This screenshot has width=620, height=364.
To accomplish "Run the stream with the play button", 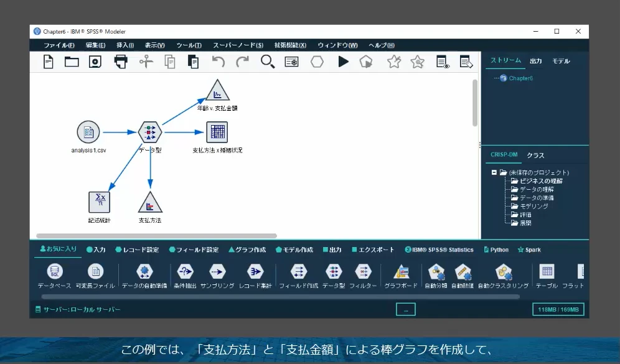I will pyautogui.click(x=344, y=62).
